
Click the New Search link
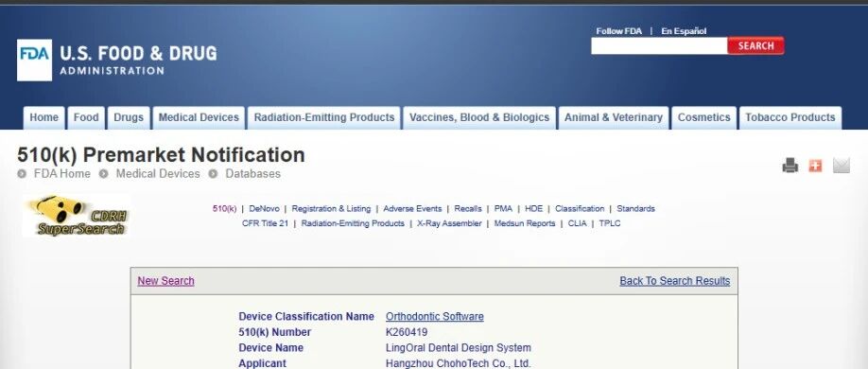tap(166, 281)
